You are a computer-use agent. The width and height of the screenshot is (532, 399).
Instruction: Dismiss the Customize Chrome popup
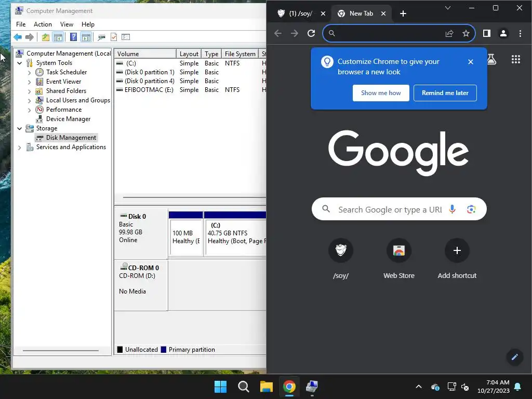pos(470,62)
